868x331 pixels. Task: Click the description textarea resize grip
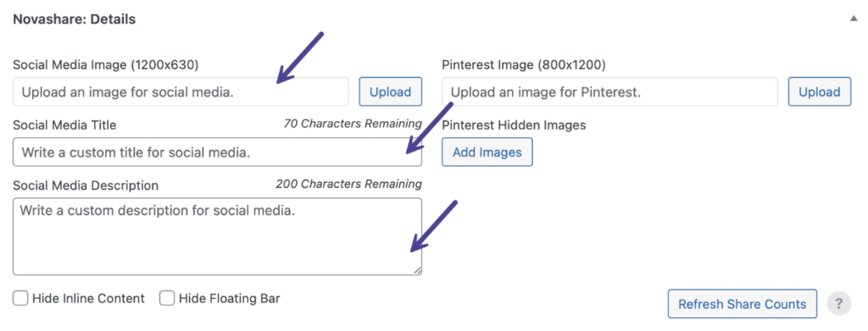pyautogui.click(x=416, y=270)
